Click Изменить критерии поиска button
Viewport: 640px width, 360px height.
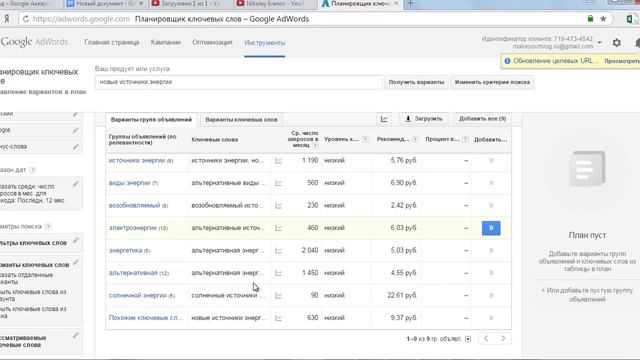click(492, 82)
